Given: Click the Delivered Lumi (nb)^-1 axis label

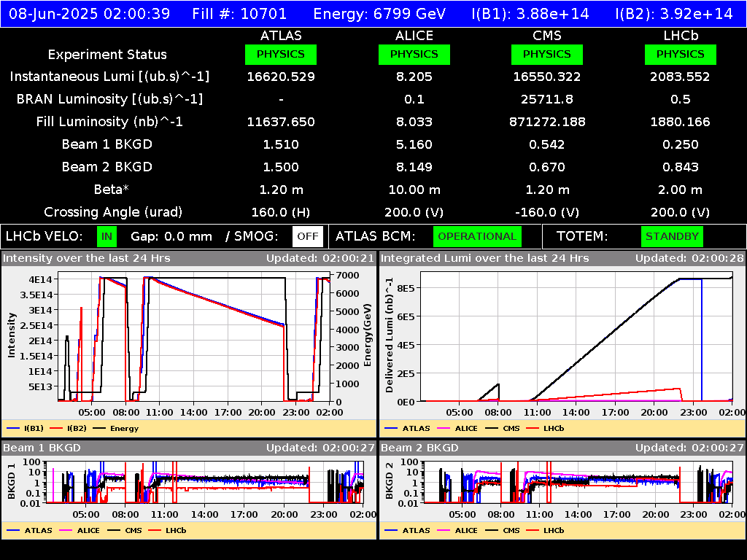Looking at the screenshot, I should point(390,335).
